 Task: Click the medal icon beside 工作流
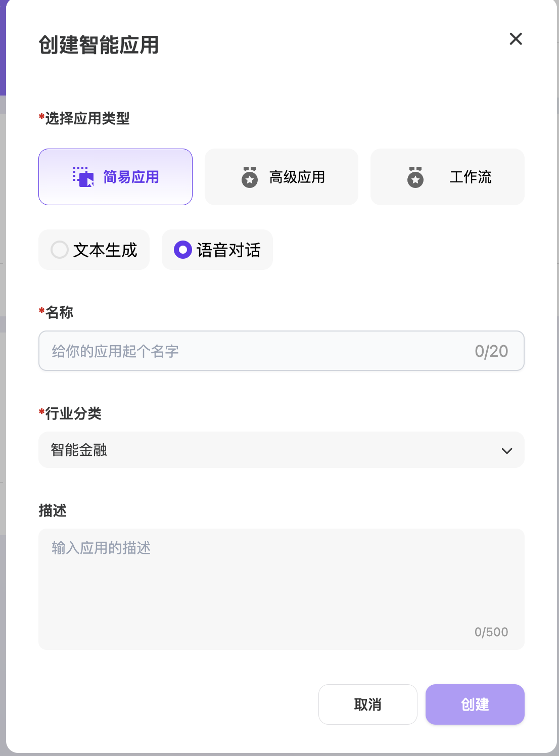[415, 177]
